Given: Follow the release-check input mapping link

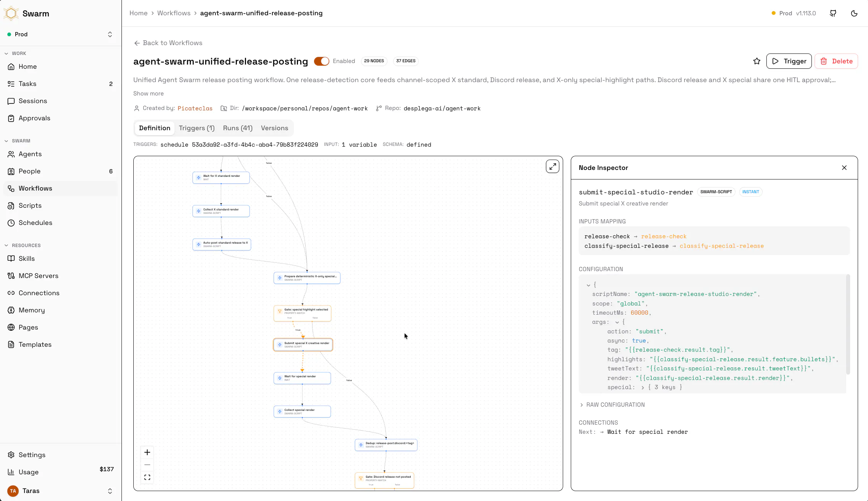Looking at the screenshot, I should (x=664, y=236).
